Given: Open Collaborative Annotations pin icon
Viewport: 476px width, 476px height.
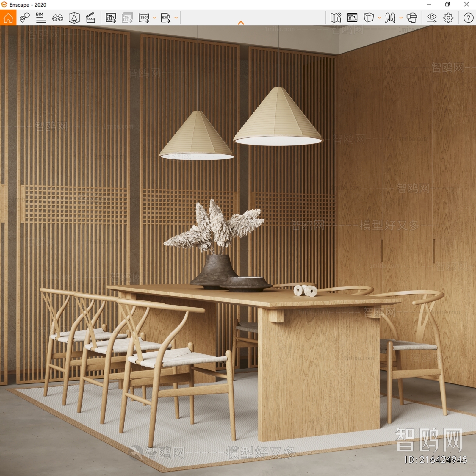Looking at the screenshot, I should (x=25, y=18).
